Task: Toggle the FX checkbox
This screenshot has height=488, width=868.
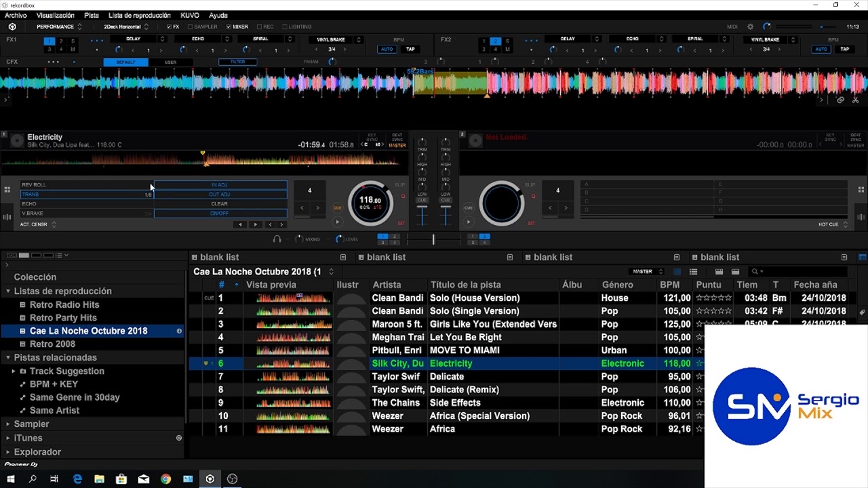Action: (x=169, y=27)
